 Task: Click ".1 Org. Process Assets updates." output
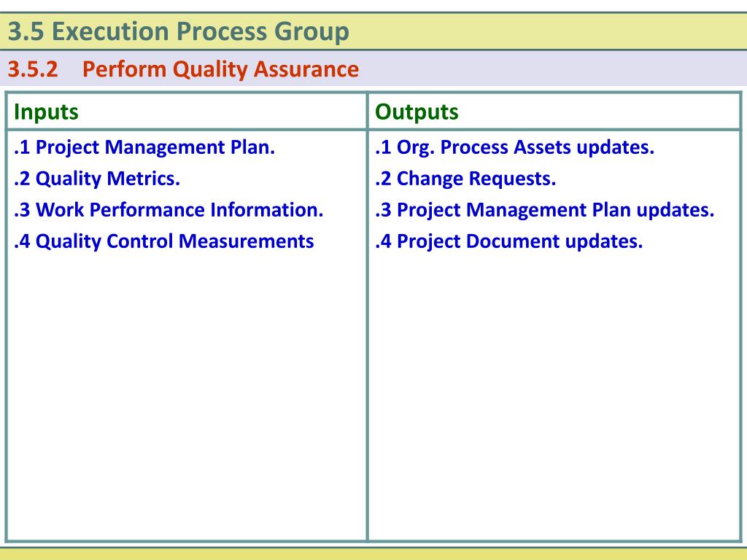[x=515, y=148]
